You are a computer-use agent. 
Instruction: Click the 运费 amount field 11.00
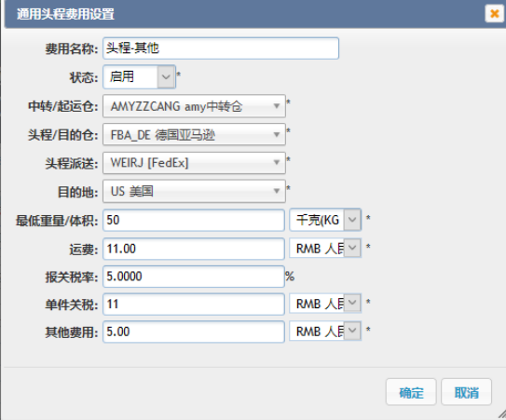coord(194,249)
